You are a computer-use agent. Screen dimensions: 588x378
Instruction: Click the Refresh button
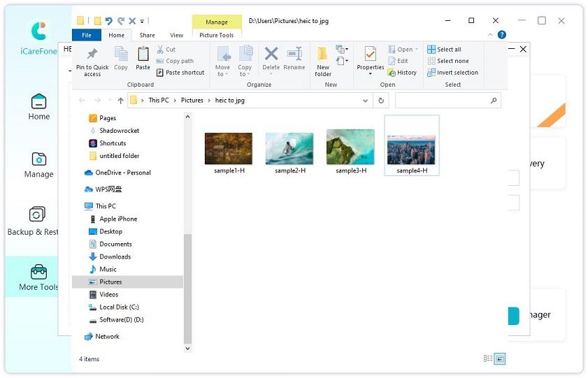pyautogui.click(x=381, y=101)
